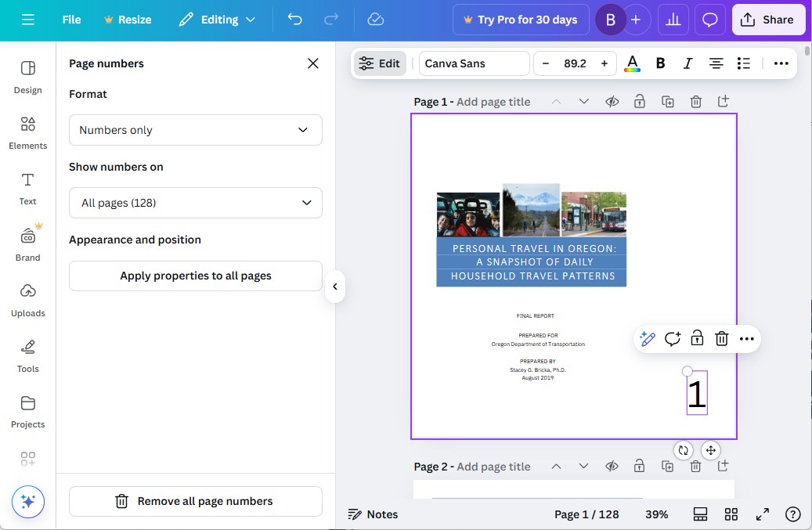
Task: Collapse the Page numbers panel with side chevron
Action: [x=335, y=287]
